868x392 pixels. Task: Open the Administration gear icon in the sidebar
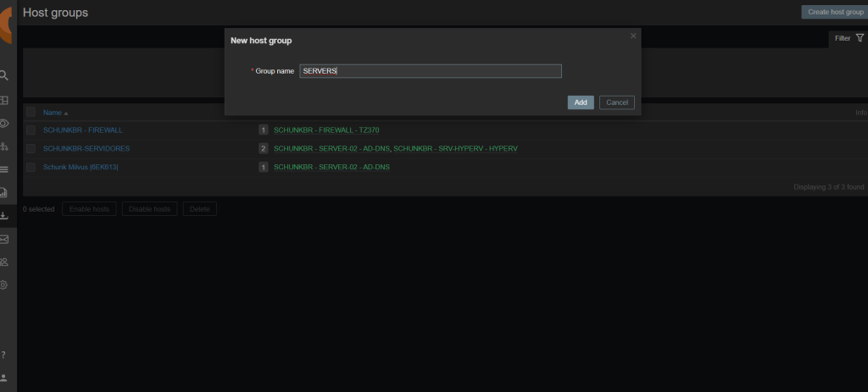4,285
